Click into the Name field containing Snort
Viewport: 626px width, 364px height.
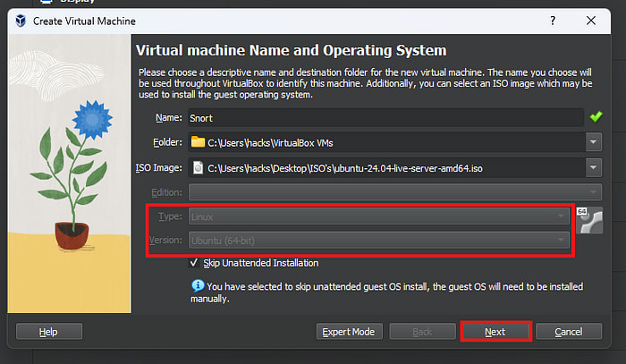(x=385, y=118)
